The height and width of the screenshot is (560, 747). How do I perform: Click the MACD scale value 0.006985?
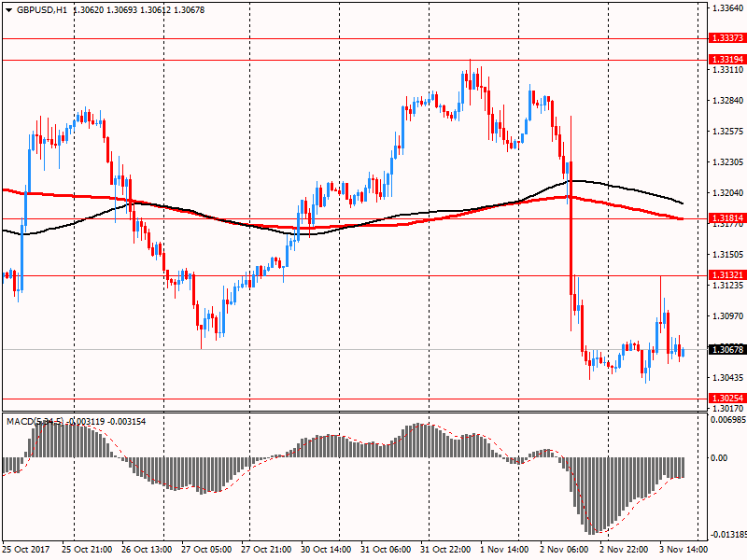click(x=728, y=419)
